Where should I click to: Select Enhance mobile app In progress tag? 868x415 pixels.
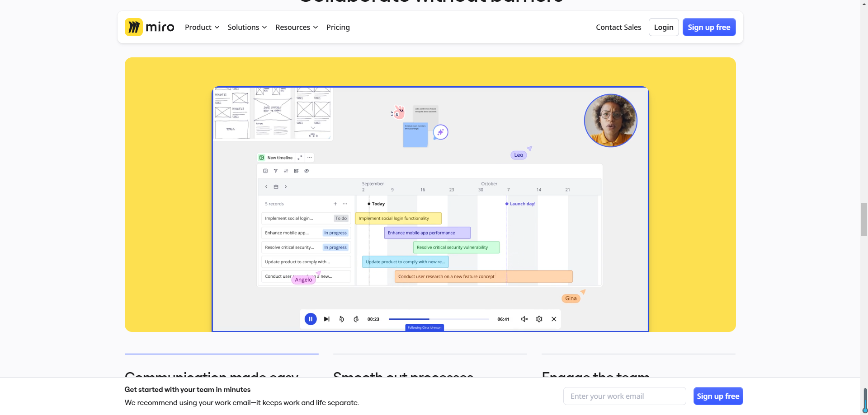click(335, 233)
